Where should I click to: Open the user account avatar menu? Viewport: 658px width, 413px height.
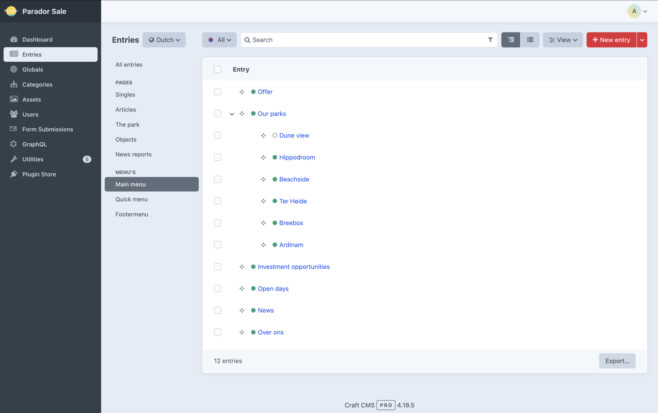(x=637, y=11)
